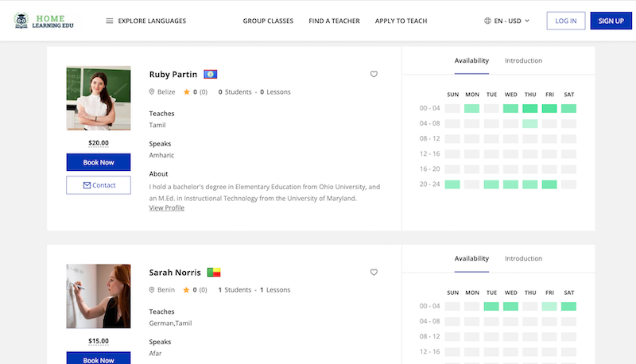Screen dimensions: 636x364
Task: Open the hamburger menu icon beside Explore Languages
Action: coord(110,21)
